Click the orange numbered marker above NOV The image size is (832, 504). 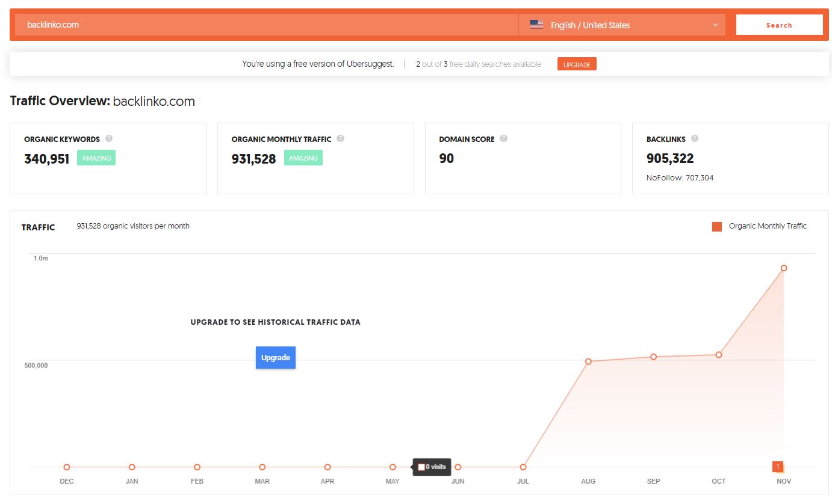point(778,467)
